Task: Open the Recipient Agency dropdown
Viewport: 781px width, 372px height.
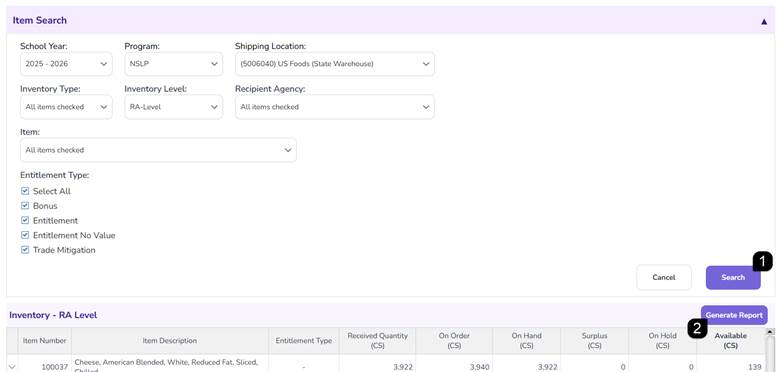Action: tap(335, 107)
